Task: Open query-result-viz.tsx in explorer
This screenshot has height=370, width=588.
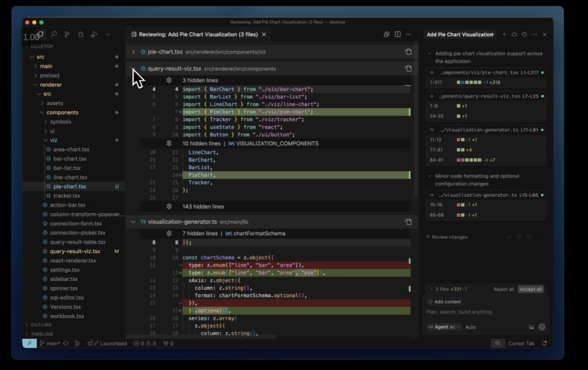Action: coord(75,251)
